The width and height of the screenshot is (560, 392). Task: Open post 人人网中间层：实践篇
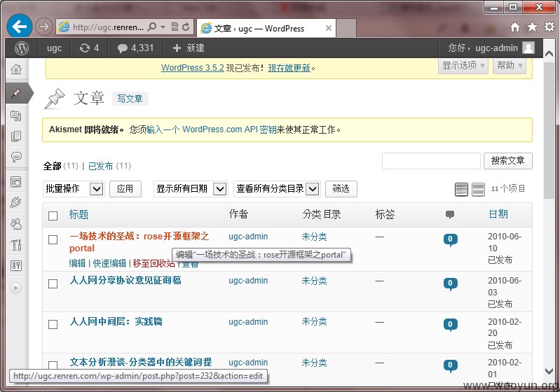click(116, 321)
